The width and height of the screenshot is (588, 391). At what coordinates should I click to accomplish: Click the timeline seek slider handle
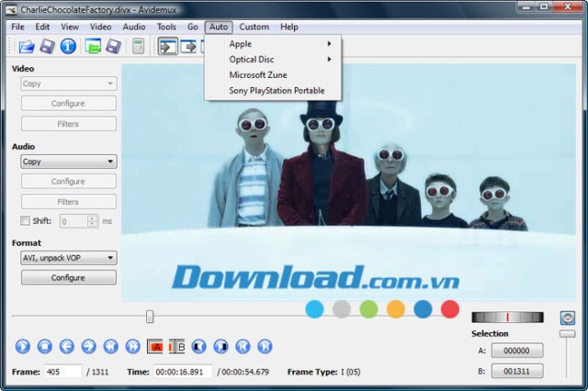(150, 317)
